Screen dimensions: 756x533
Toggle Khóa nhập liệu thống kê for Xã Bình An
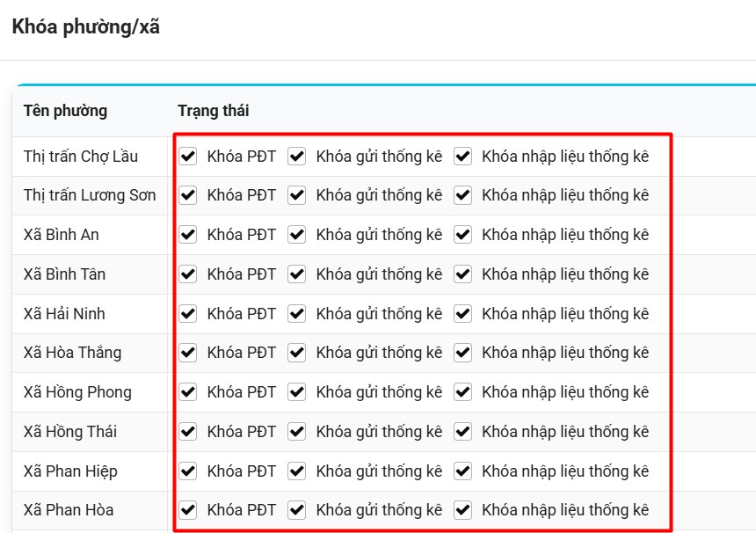(462, 235)
